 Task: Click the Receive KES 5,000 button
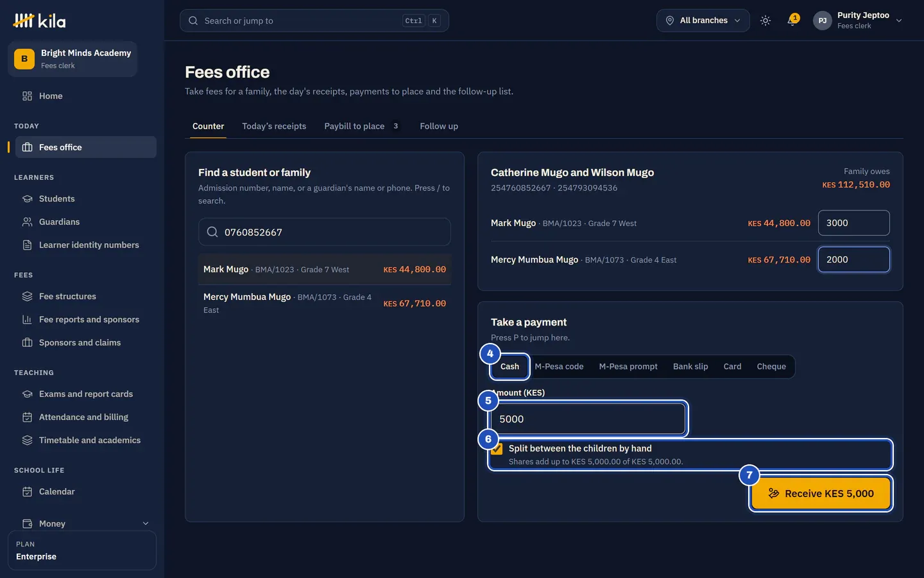[x=821, y=493]
